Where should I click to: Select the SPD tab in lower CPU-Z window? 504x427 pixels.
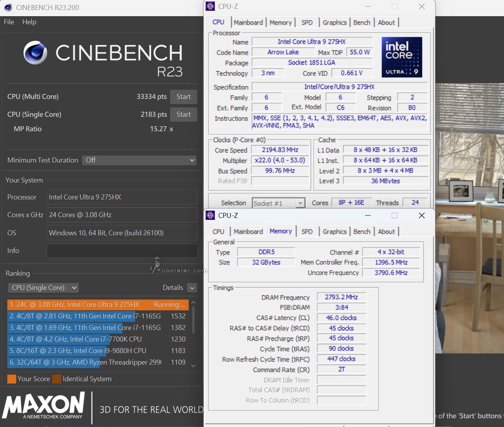point(307,231)
